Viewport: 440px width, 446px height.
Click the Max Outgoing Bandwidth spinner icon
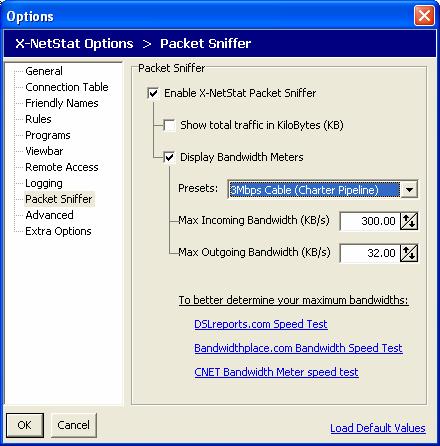[x=409, y=253]
